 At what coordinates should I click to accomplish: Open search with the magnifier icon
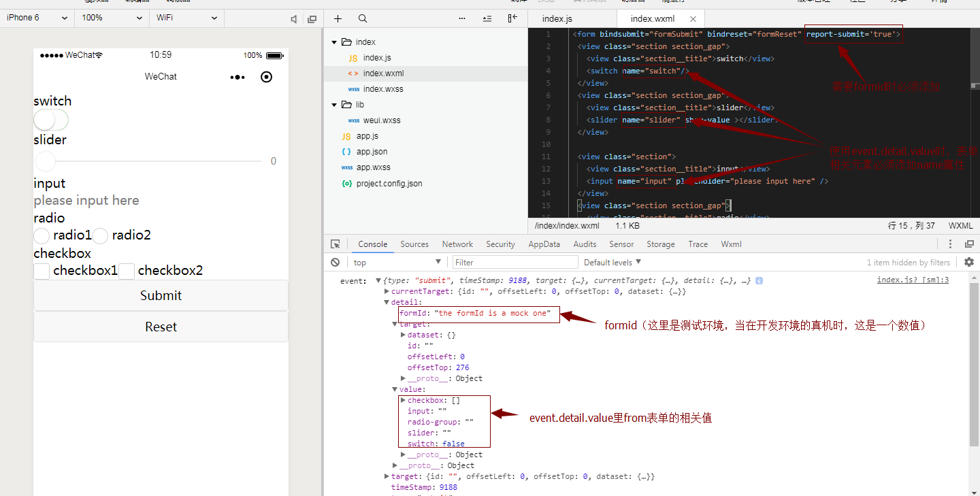(x=362, y=18)
